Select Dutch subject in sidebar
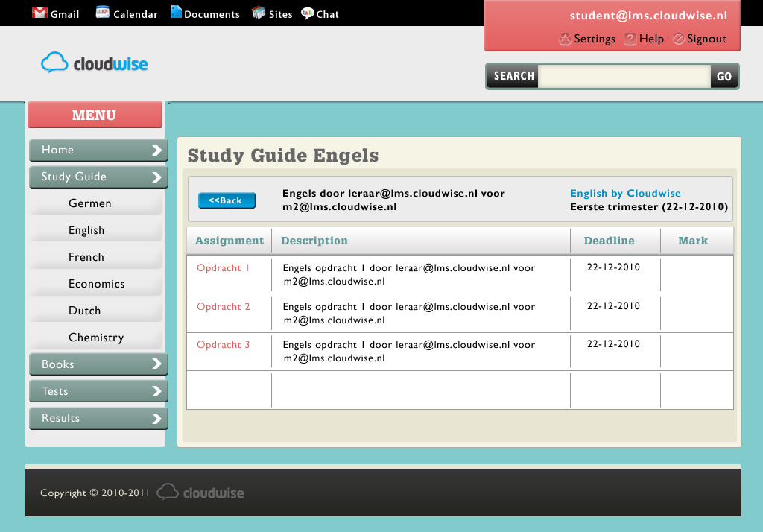Viewport: 763px width, 532px height. pos(95,311)
